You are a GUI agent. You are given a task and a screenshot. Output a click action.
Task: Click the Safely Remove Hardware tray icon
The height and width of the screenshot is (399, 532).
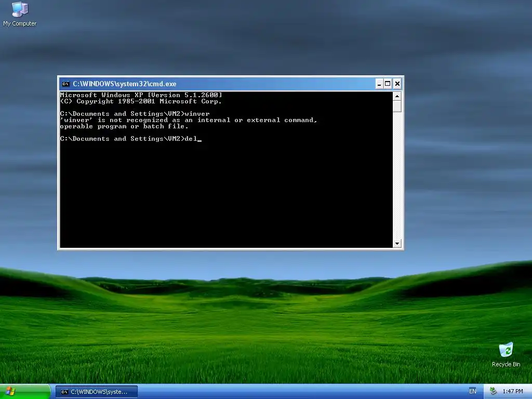click(x=494, y=392)
